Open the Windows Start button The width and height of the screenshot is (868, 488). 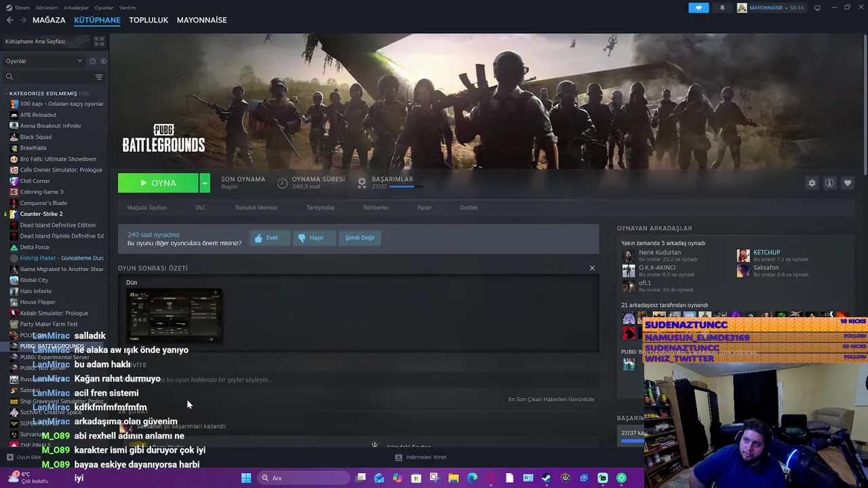tap(246, 478)
